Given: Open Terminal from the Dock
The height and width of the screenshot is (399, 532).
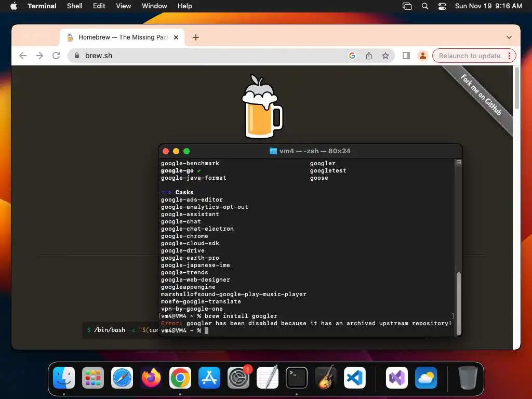Looking at the screenshot, I should (297, 377).
